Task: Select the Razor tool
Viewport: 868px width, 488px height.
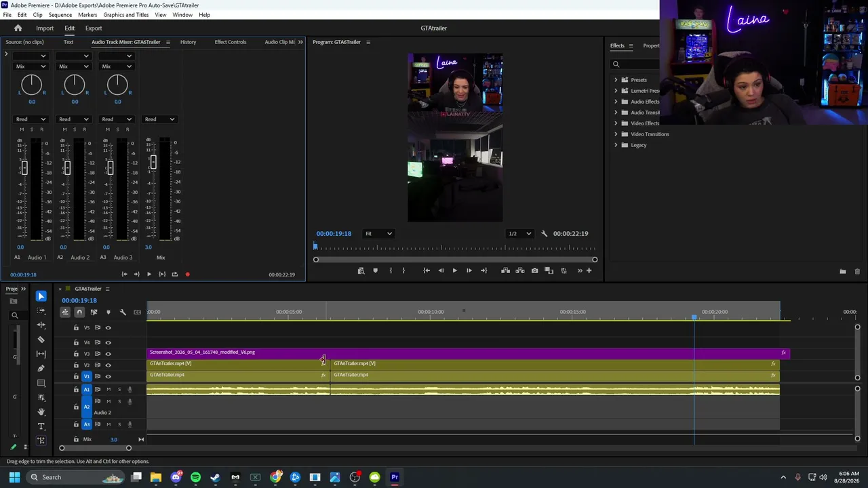Action: point(41,340)
